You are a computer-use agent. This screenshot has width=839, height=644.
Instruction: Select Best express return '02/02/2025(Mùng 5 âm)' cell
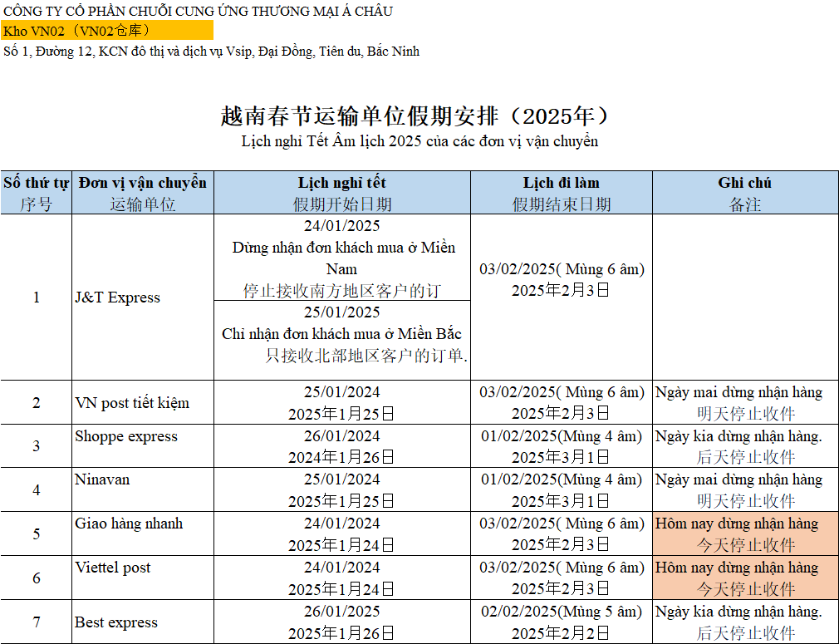(x=562, y=622)
